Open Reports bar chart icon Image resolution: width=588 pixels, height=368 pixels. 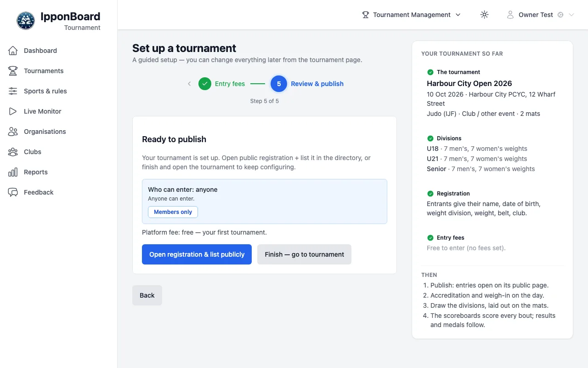pyautogui.click(x=13, y=172)
